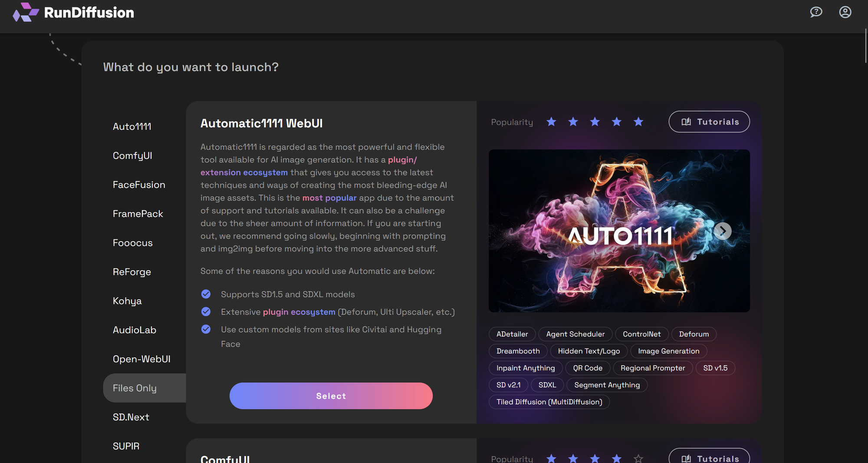This screenshot has width=868, height=463.
Task: Choose FramePack from the sidebar
Action: click(x=138, y=214)
